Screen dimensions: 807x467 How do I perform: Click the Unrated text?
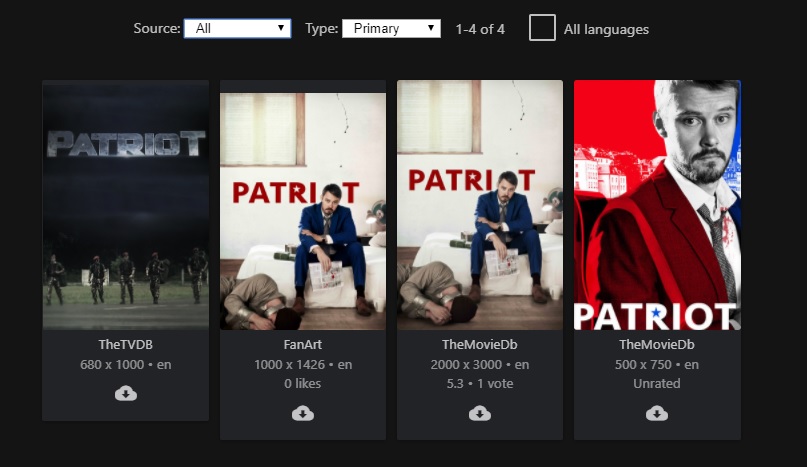point(657,384)
